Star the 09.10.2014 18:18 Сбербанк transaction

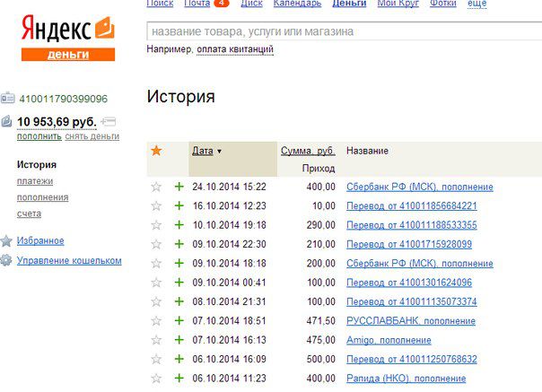pos(156,264)
